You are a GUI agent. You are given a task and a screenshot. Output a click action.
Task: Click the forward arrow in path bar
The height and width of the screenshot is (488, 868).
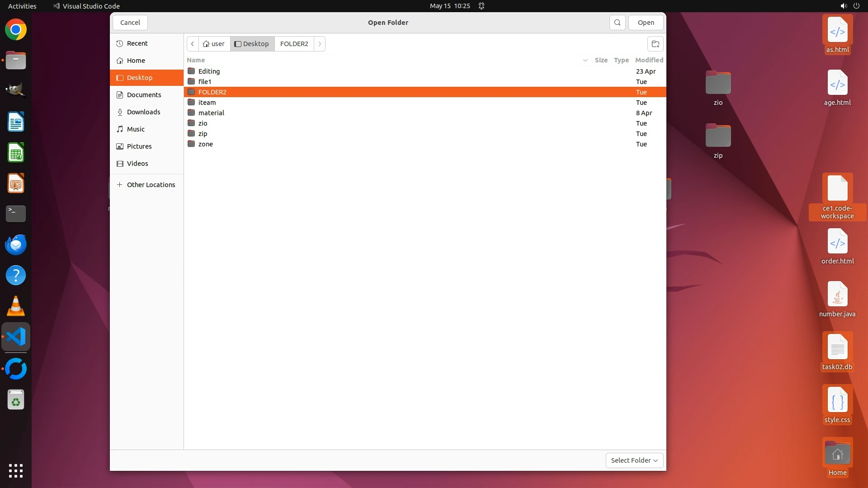click(x=320, y=44)
